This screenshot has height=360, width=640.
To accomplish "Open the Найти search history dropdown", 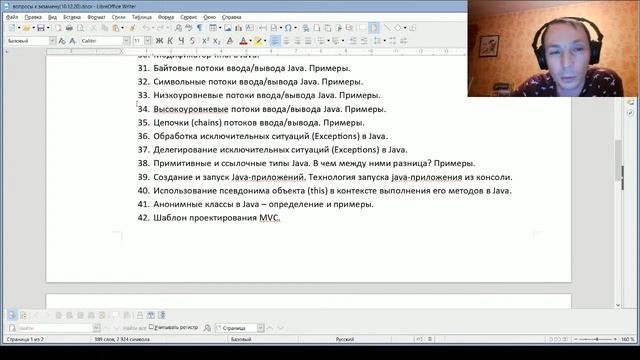I will [x=96, y=328].
